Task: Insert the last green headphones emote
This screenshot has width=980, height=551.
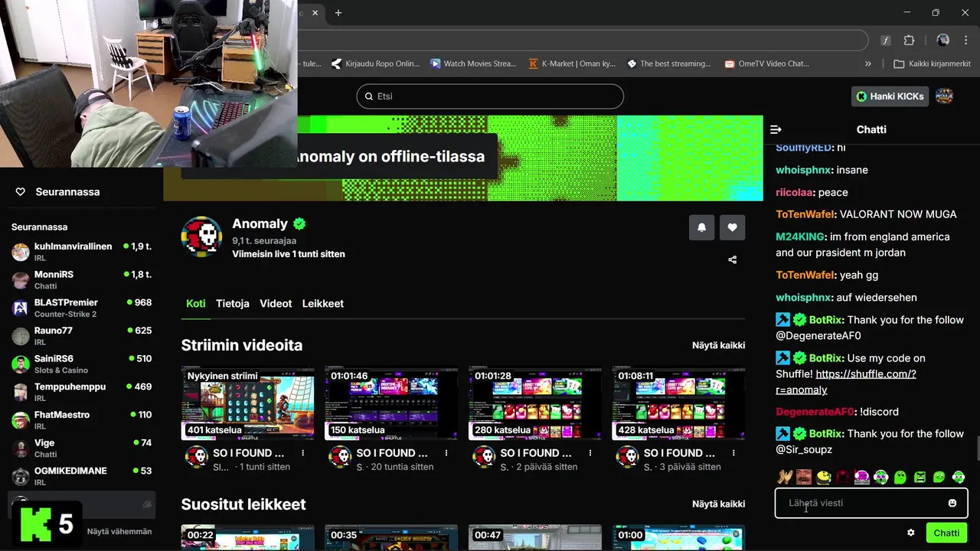Action: [x=959, y=477]
